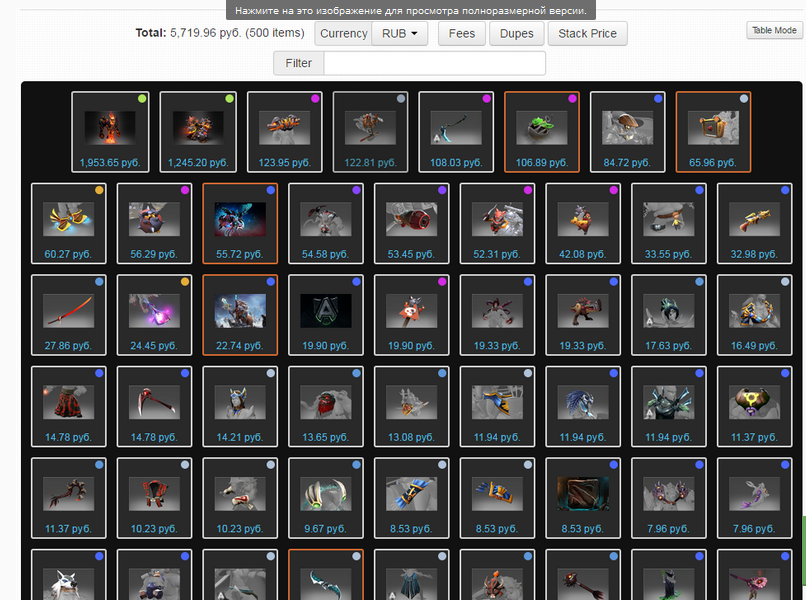Choose the item priced 106.89 руб.
Viewport: 806px width, 600px height.
542,132
